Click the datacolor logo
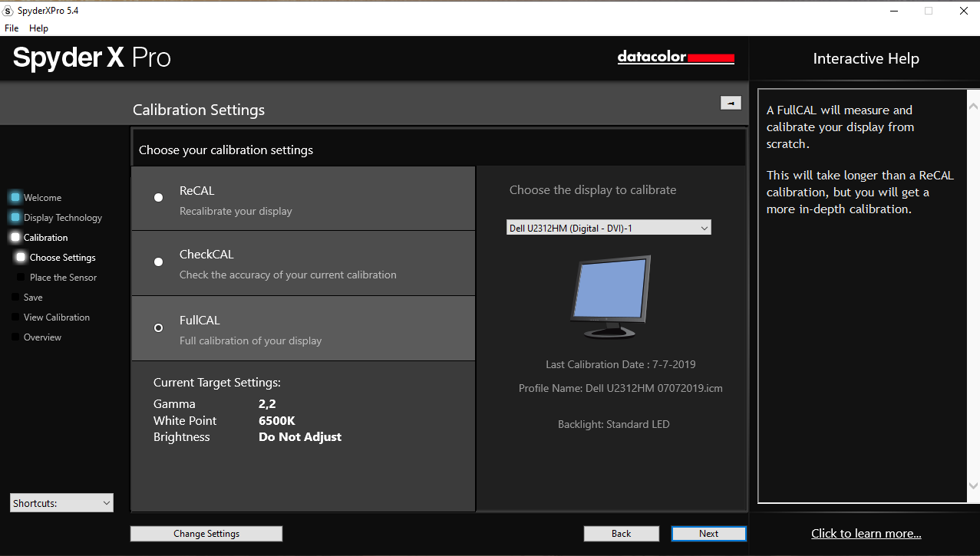Image resolution: width=980 pixels, height=556 pixels. coord(676,58)
